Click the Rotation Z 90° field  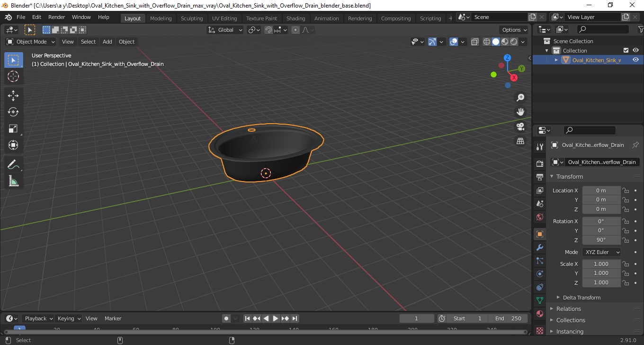click(x=601, y=240)
